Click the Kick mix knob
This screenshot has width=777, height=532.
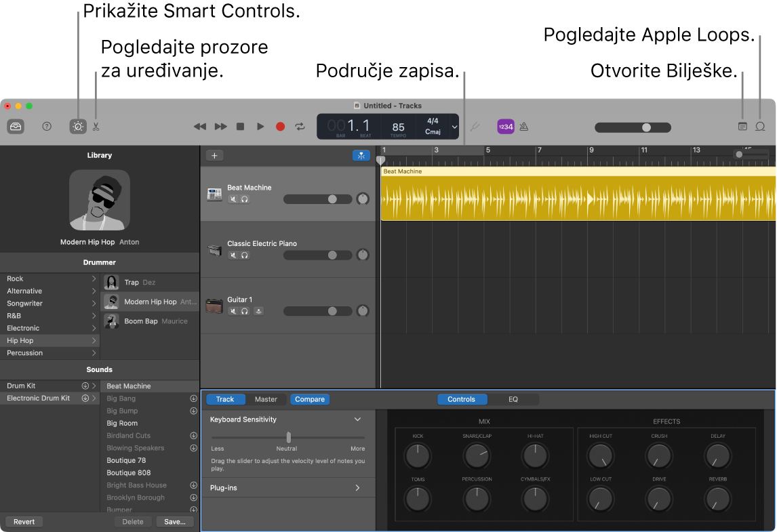[x=418, y=455]
